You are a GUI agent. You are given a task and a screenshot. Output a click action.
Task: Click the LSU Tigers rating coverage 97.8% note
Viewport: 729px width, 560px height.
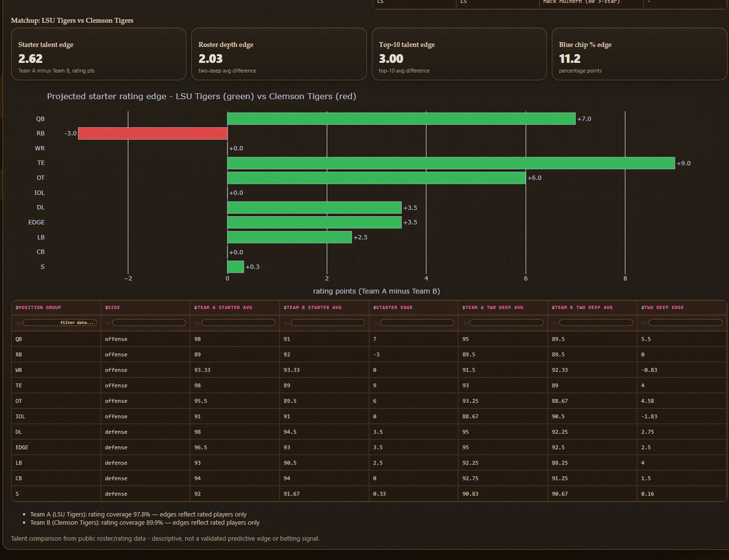click(138, 514)
